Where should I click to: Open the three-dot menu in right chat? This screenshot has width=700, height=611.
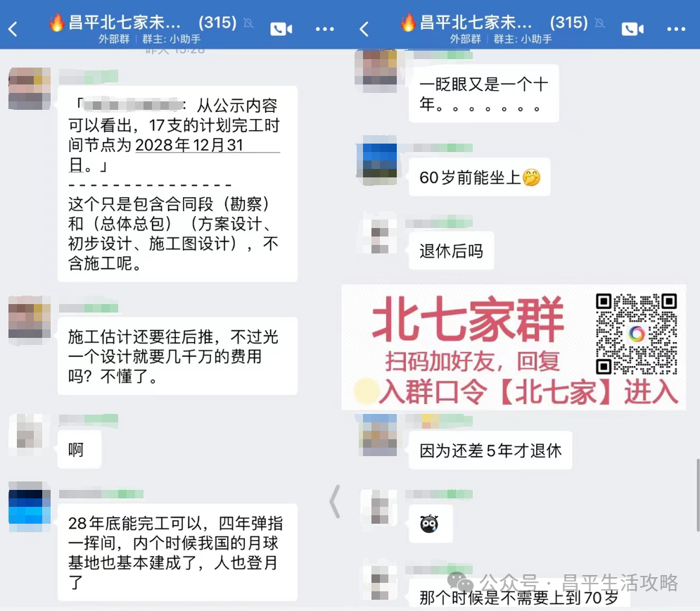point(676,30)
